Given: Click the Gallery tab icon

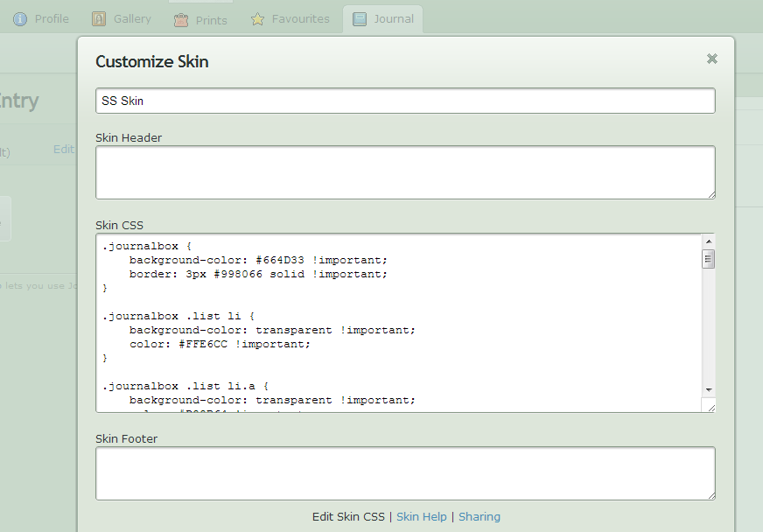Looking at the screenshot, I should (x=99, y=18).
